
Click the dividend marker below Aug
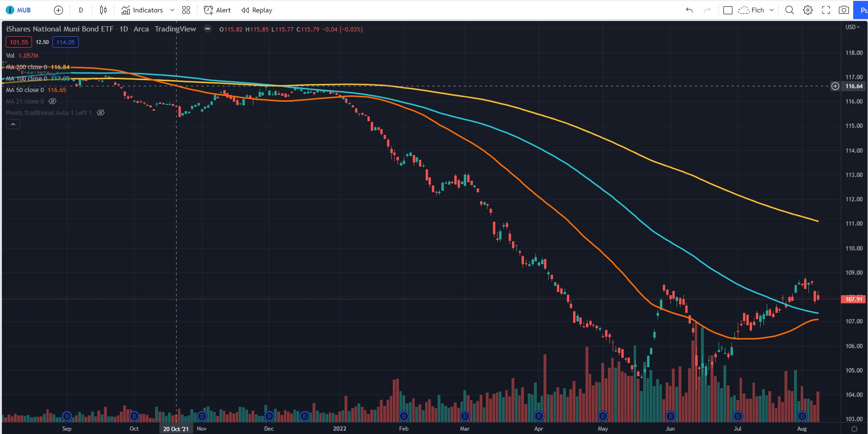(802, 416)
